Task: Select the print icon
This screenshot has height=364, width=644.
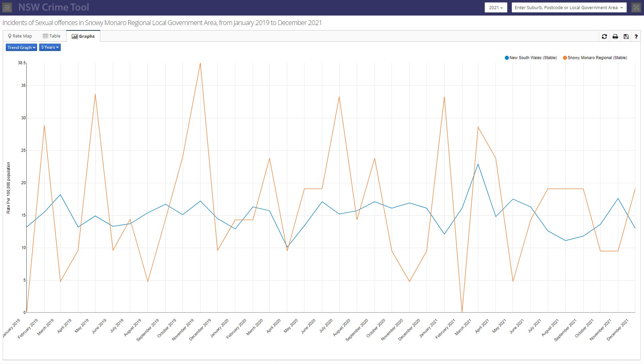Action: coord(615,36)
